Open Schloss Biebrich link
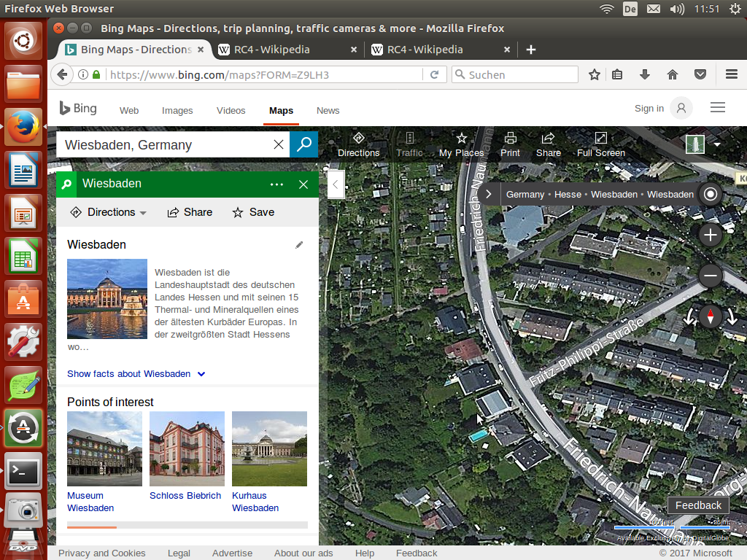 click(185, 496)
